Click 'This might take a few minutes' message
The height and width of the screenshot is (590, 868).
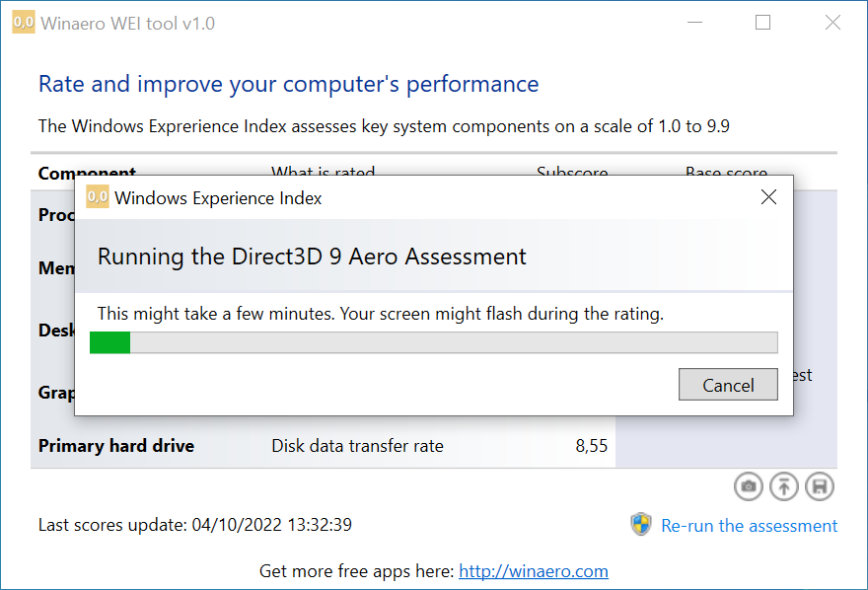(381, 314)
